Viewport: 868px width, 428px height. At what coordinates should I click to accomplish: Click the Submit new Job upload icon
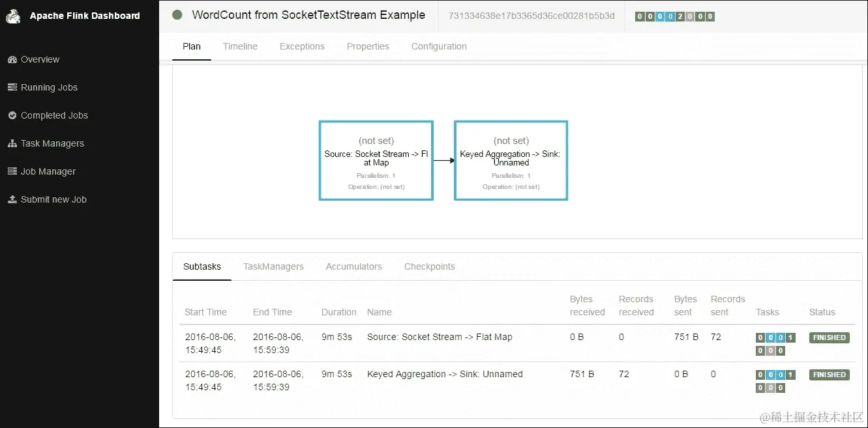pos(12,199)
